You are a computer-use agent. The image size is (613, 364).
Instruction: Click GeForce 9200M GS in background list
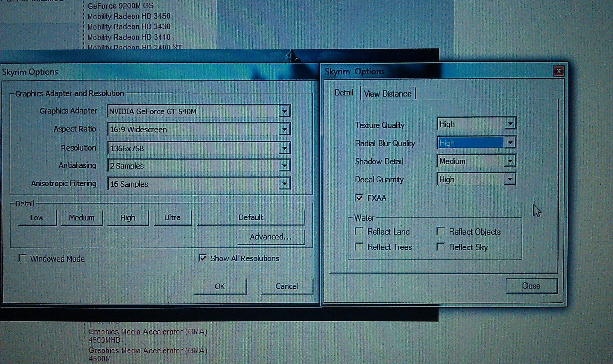(x=120, y=6)
